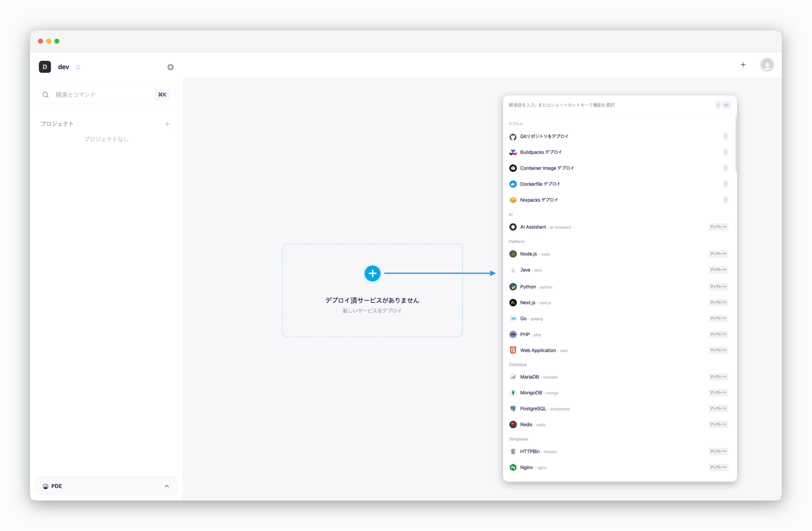The width and height of the screenshot is (812, 531).
Task: Click the command palette scrollbar
Action: click(x=736, y=144)
